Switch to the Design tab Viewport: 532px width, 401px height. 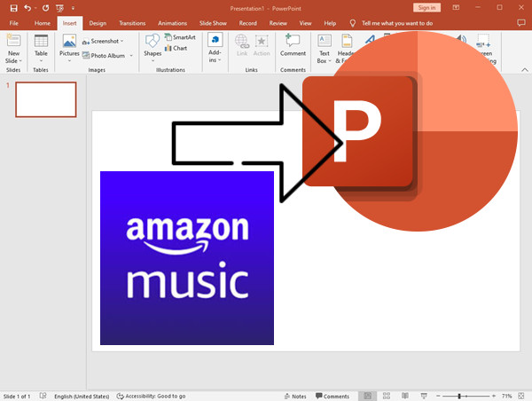[x=98, y=23]
